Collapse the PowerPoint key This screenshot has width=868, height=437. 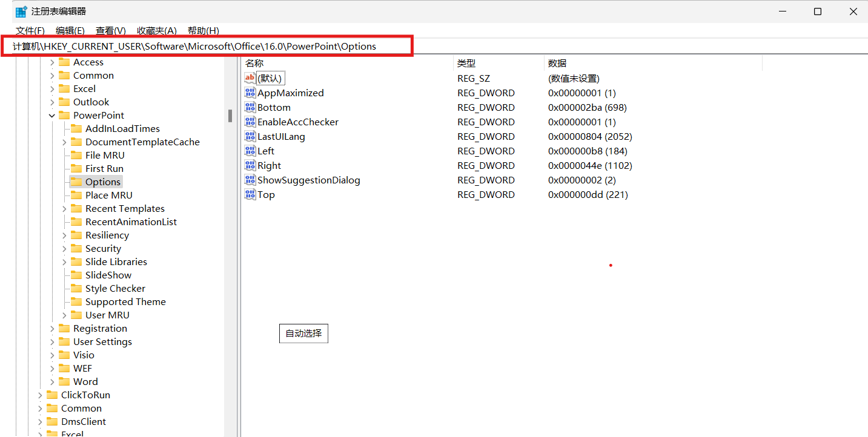[x=52, y=116]
